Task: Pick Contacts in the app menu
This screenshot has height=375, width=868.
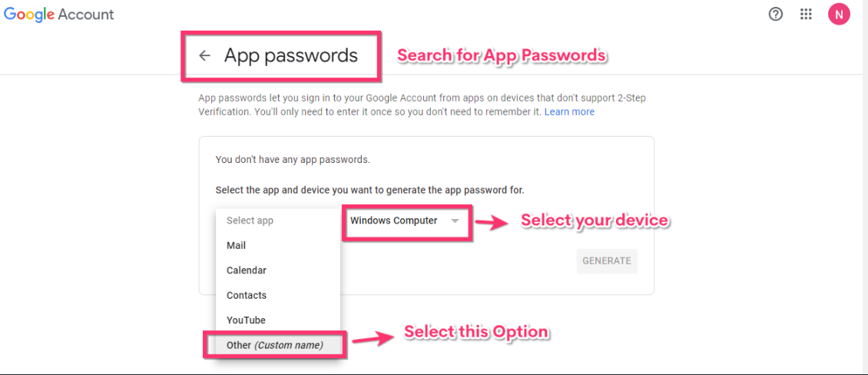Action: [247, 296]
